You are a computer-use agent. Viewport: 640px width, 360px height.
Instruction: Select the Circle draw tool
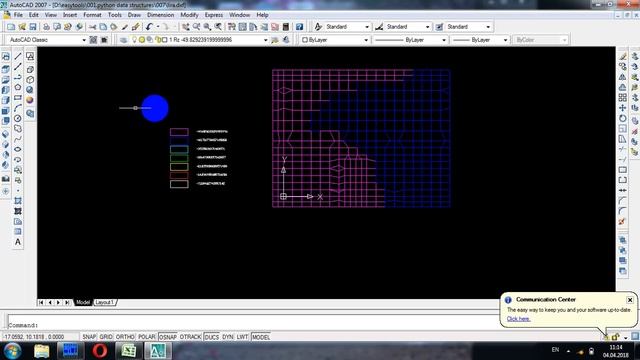[18, 118]
